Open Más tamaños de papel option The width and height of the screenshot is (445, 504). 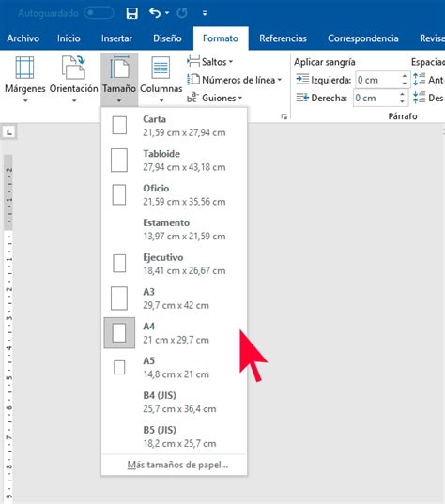point(174,465)
